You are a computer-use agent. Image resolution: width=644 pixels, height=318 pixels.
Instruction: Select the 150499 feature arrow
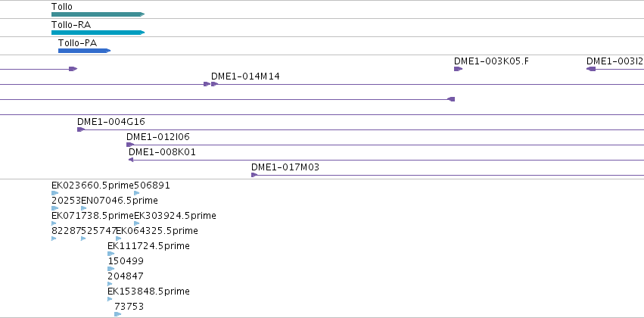[111, 269]
